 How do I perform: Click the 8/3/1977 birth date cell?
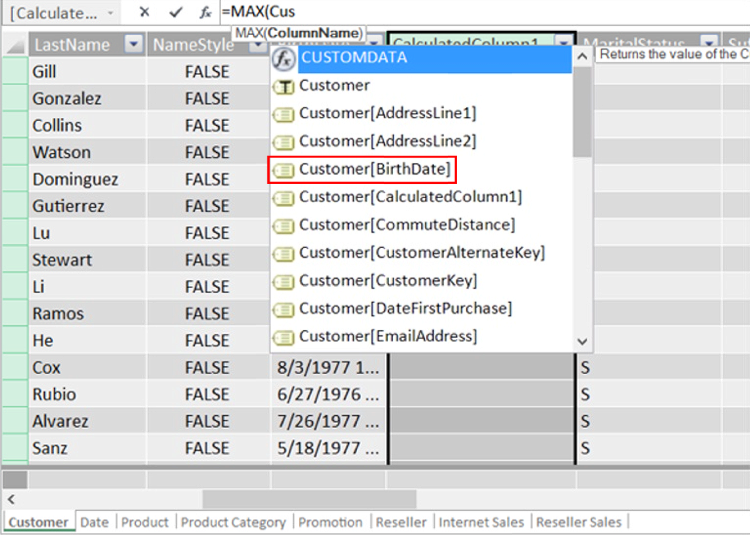tap(329, 368)
